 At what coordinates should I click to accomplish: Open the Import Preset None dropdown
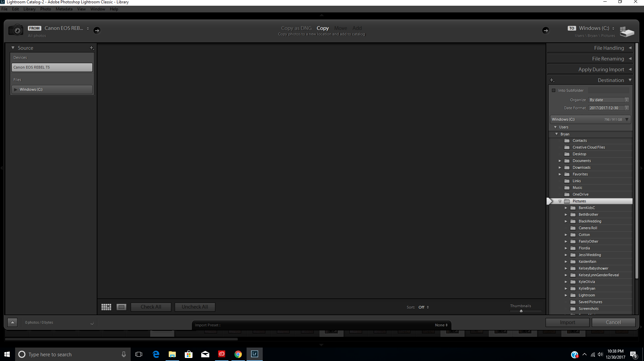pos(441,325)
